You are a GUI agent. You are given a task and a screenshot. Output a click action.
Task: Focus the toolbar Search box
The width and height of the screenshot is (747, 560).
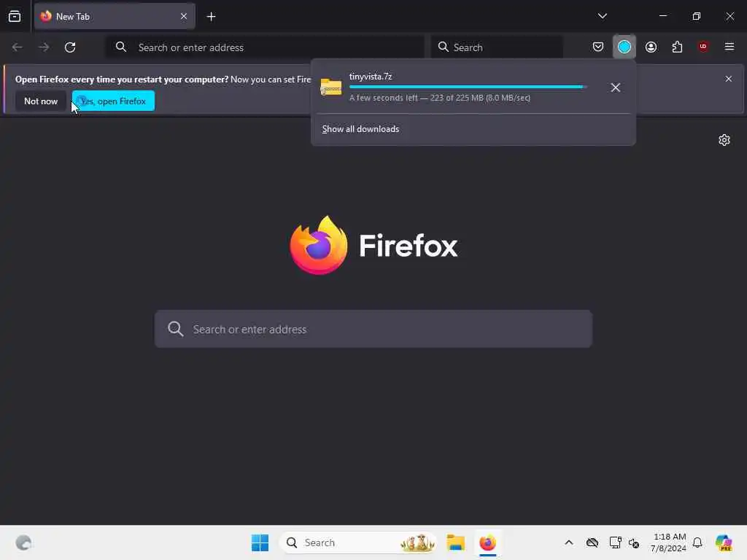coord(497,47)
